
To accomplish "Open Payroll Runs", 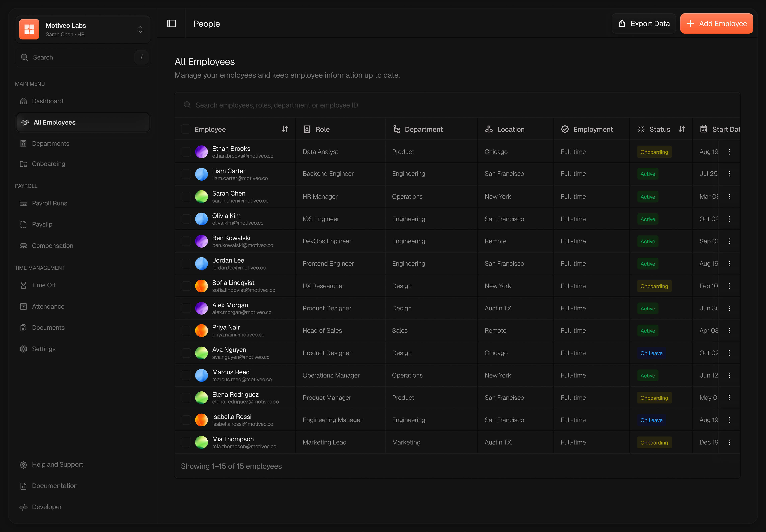I will point(83,203).
